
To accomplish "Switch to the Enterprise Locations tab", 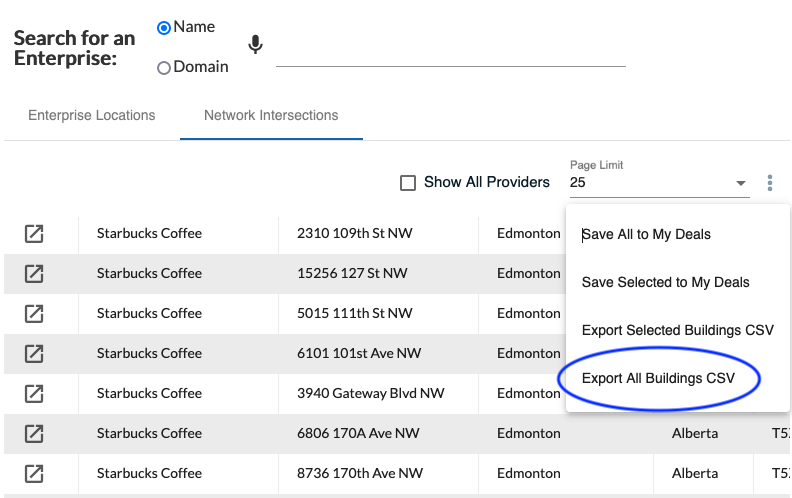I will (x=91, y=115).
